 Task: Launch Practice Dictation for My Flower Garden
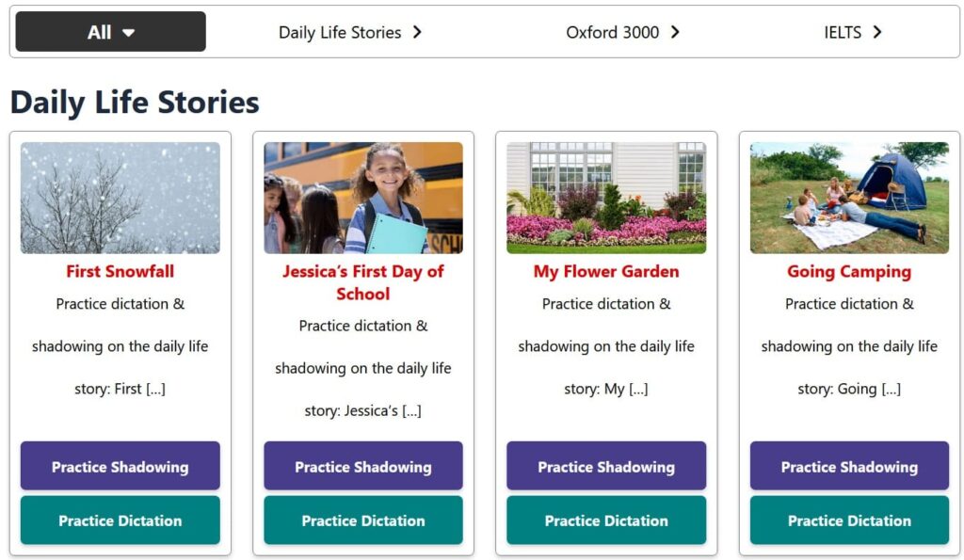606,520
